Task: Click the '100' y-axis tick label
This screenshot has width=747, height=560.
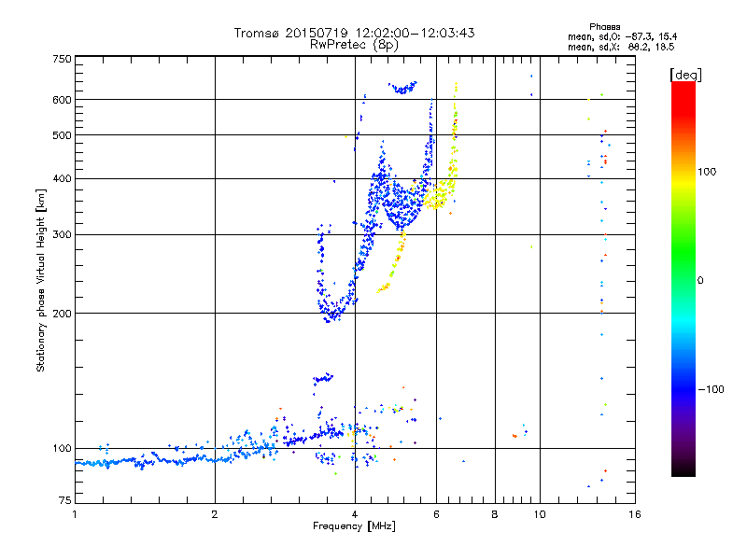Action: point(62,448)
